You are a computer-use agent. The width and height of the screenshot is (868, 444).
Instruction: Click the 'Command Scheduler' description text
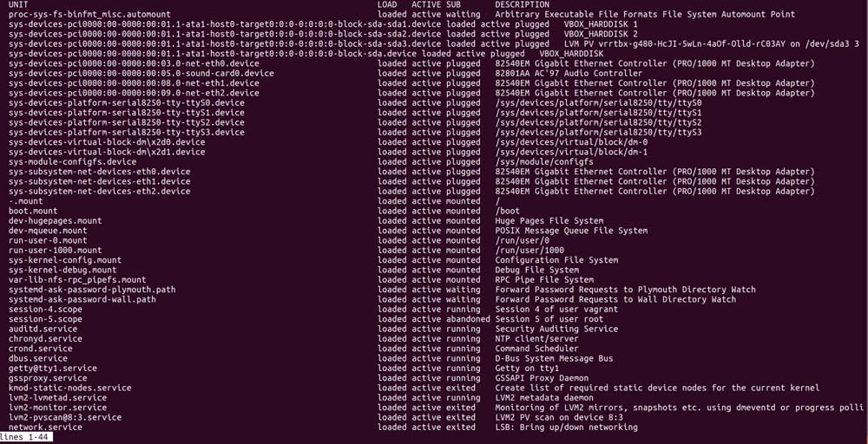click(x=536, y=349)
